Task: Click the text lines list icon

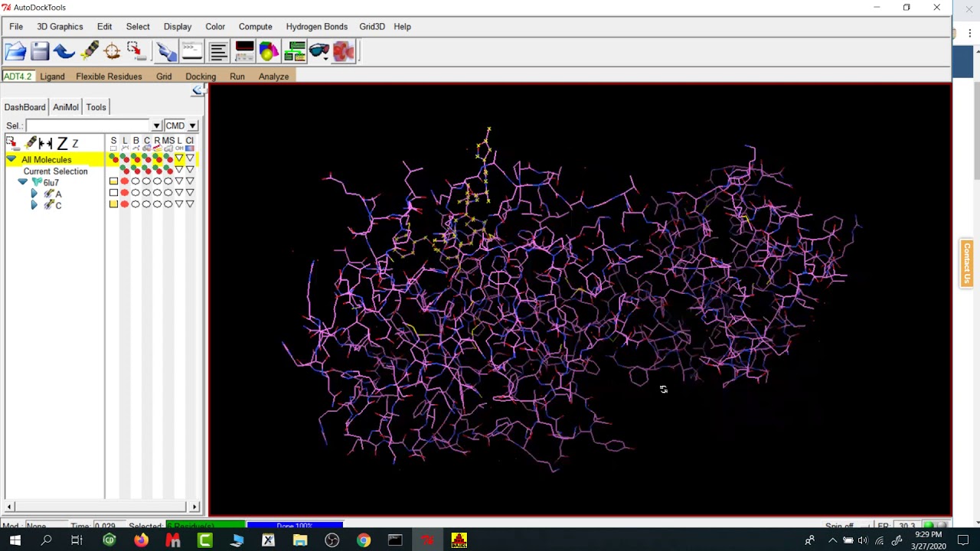Action: coord(218,51)
